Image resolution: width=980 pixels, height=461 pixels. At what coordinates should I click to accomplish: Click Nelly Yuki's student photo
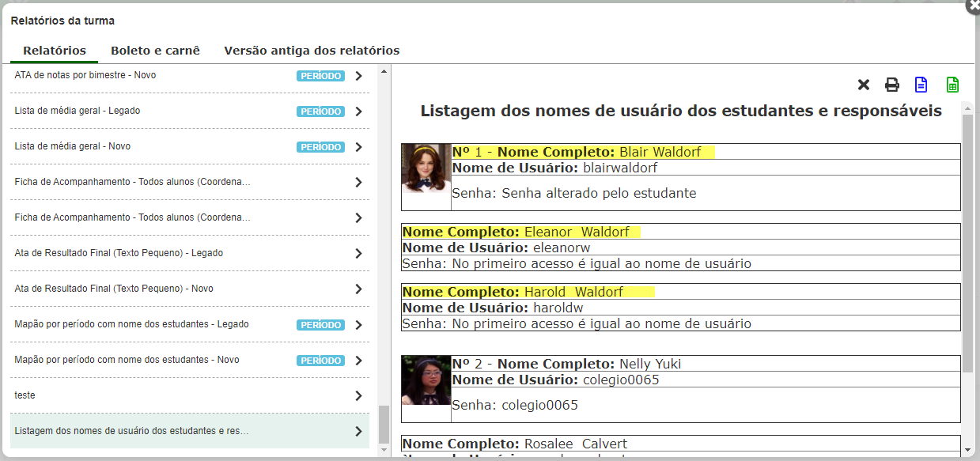(426, 380)
